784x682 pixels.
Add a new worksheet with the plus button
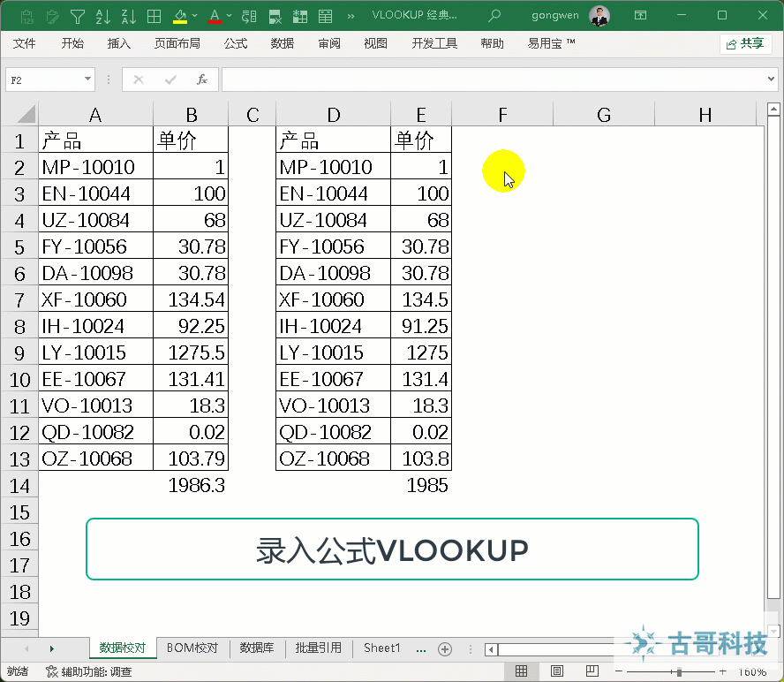pos(446,648)
